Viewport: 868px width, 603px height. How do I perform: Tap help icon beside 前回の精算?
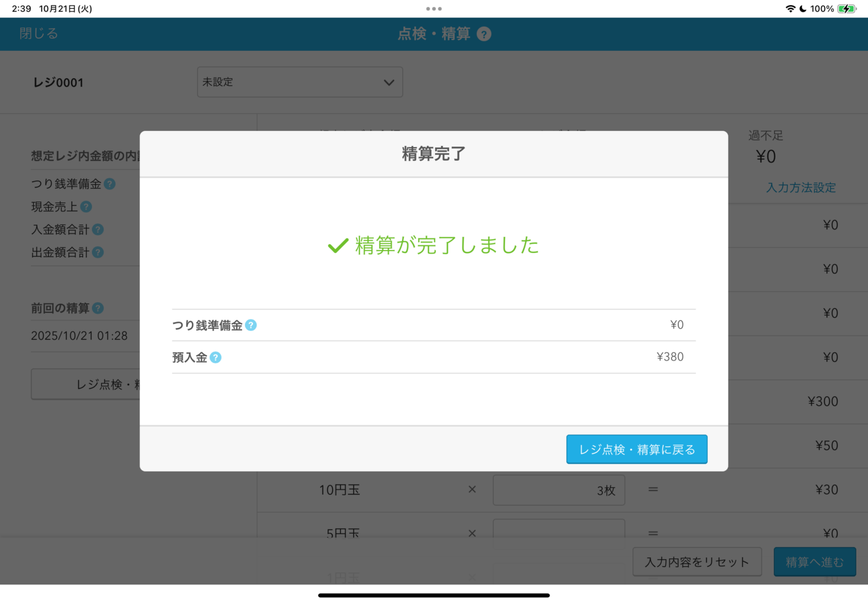pyautogui.click(x=98, y=308)
